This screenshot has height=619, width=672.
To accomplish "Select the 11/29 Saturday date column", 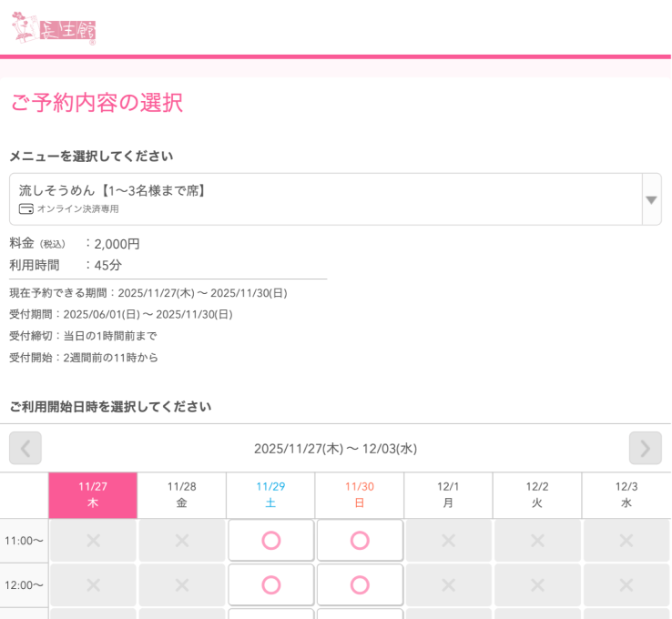I will (x=270, y=495).
